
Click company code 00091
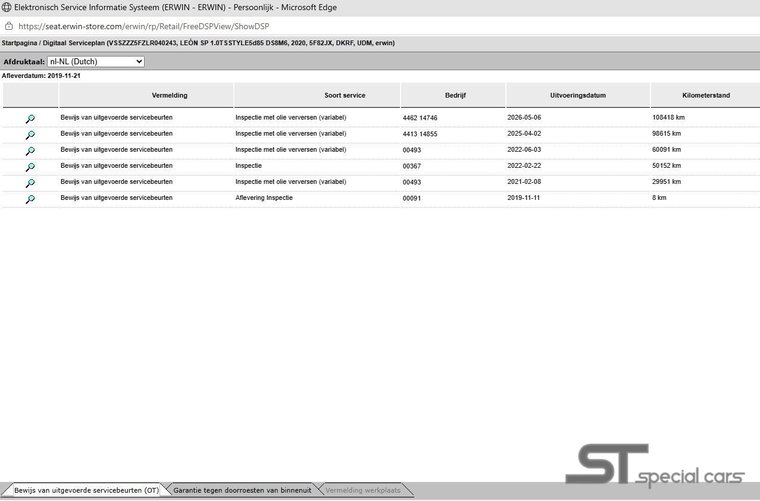click(x=412, y=198)
